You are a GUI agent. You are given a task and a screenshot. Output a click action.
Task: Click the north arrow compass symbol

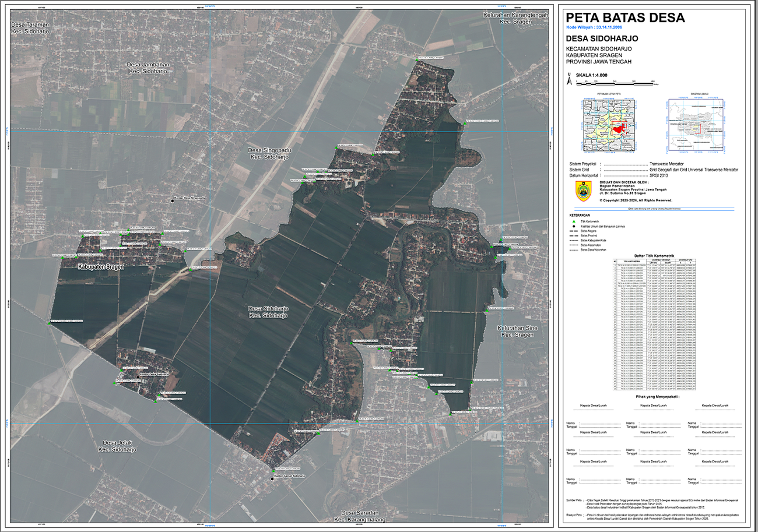(x=569, y=79)
